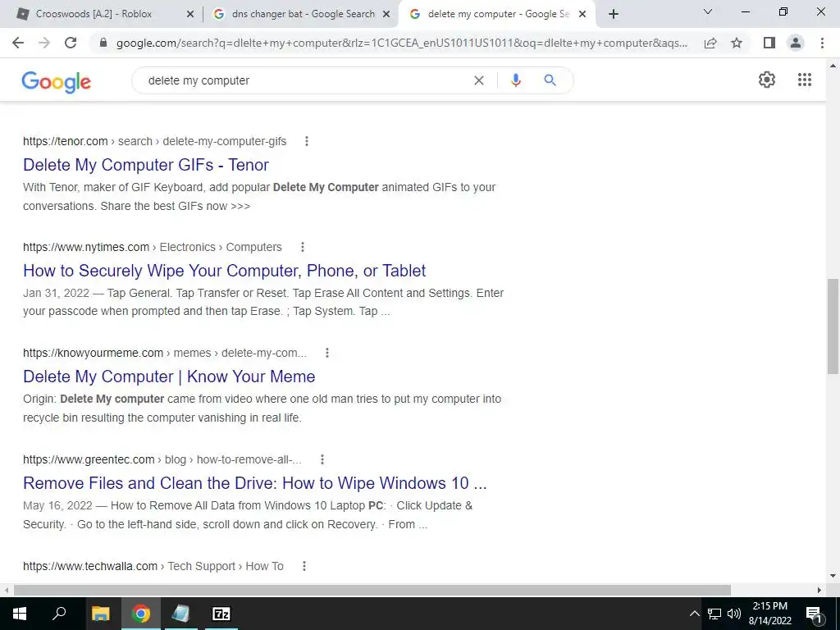Open the network status tray icon

(x=714, y=614)
